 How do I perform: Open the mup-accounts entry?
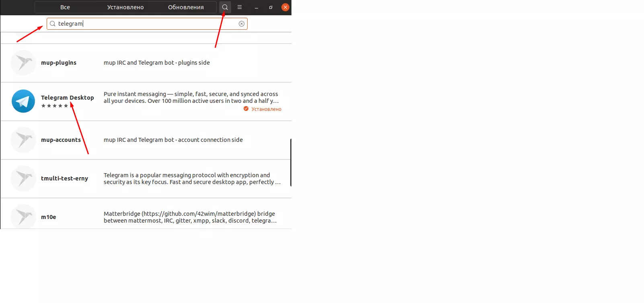point(146,140)
